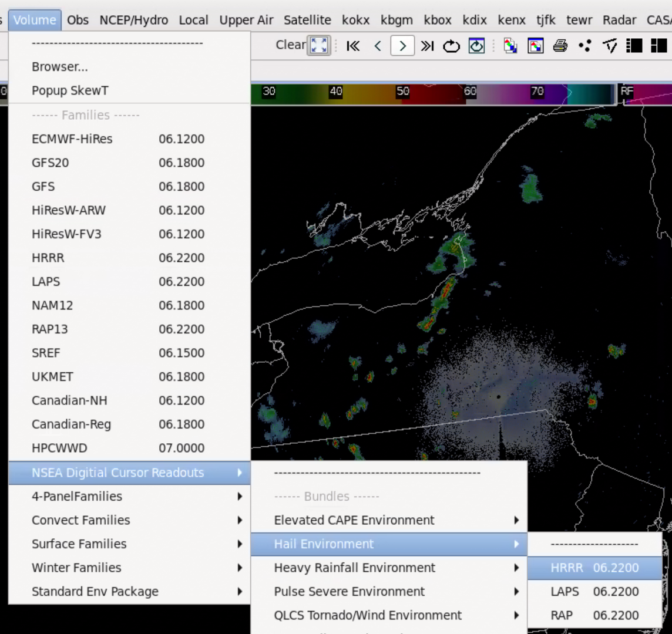Open the Volume menu
Screen dimensions: 672x634
[x=35, y=20]
